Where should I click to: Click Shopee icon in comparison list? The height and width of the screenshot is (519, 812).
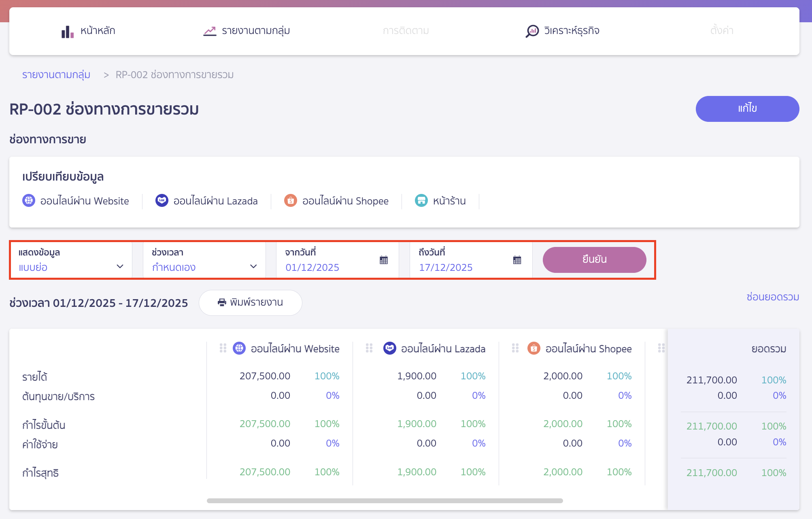click(x=291, y=200)
